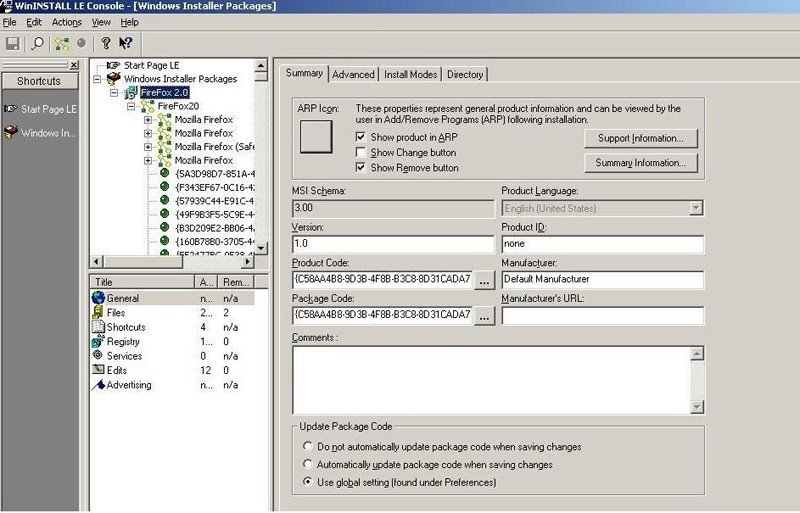Viewport: 800px width, 513px height.
Task: Select Do not automatically update package code
Action: [x=308, y=446]
